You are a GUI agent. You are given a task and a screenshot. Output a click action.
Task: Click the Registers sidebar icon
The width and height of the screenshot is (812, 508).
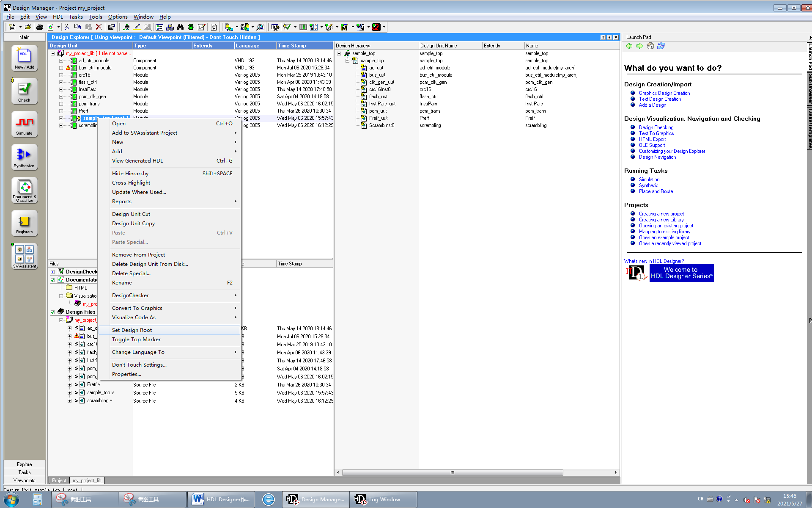(24, 223)
